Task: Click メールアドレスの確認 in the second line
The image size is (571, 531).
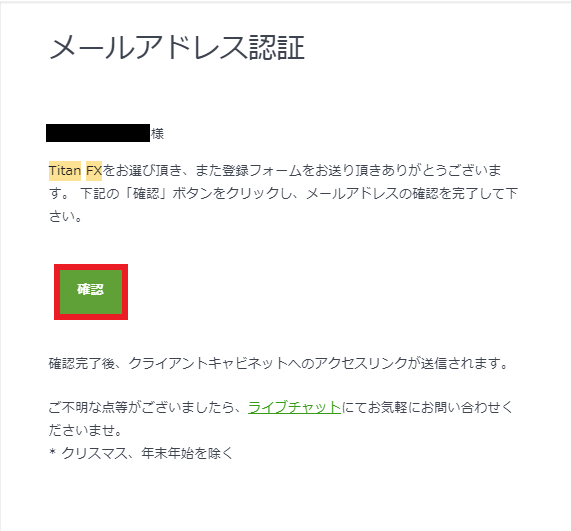Action: click(373, 193)
